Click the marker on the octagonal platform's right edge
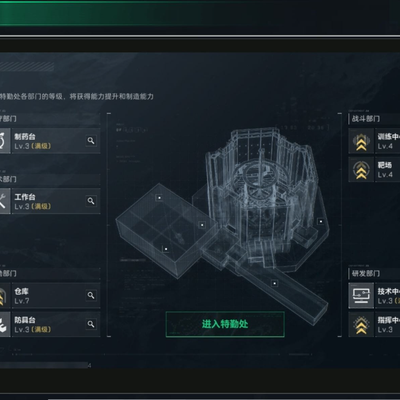Screen dimensions: 400x400 point(321,221)
